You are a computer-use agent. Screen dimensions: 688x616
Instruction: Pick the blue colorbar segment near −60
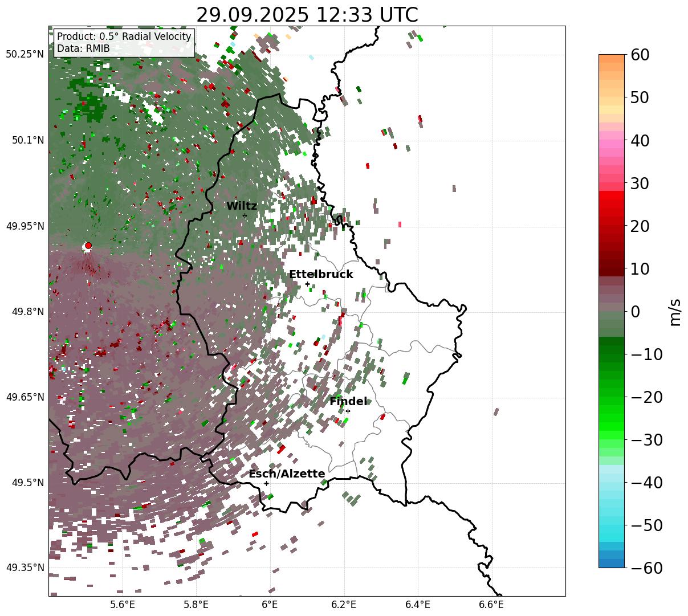612,563
